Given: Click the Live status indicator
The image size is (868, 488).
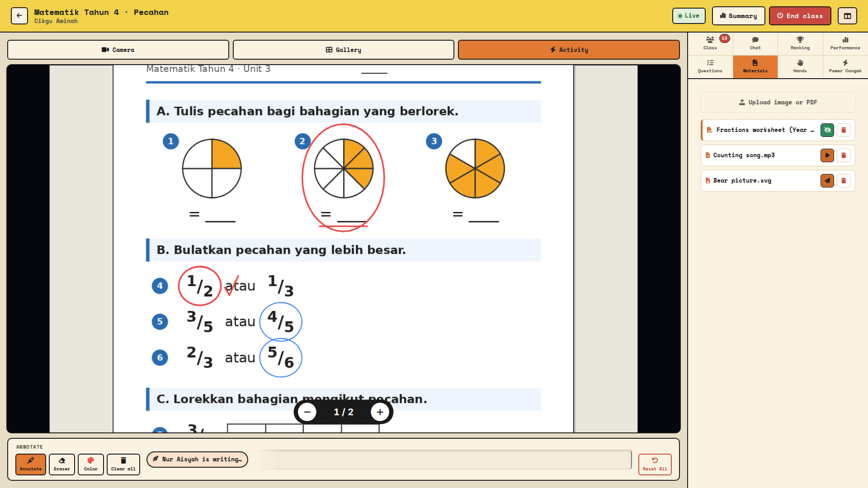Looking at the screenshot, I should click(x=689, y=16).
